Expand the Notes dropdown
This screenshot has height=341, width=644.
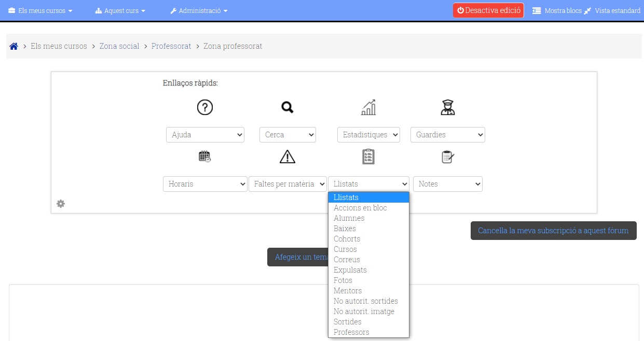pos(448,184)
